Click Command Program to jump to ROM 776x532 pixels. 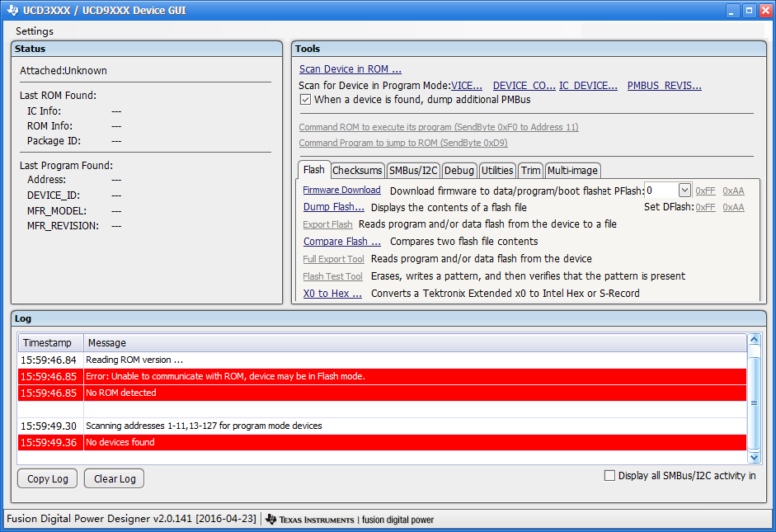[x=403, y=143]
